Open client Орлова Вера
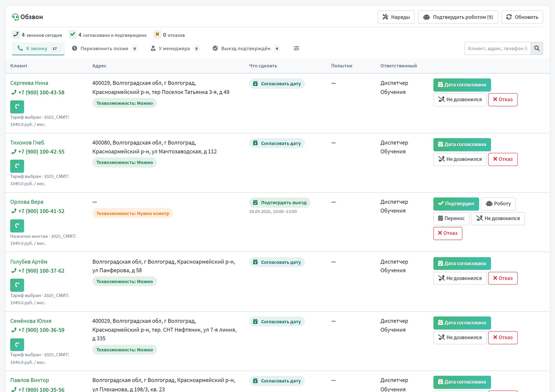 (27, 202)
